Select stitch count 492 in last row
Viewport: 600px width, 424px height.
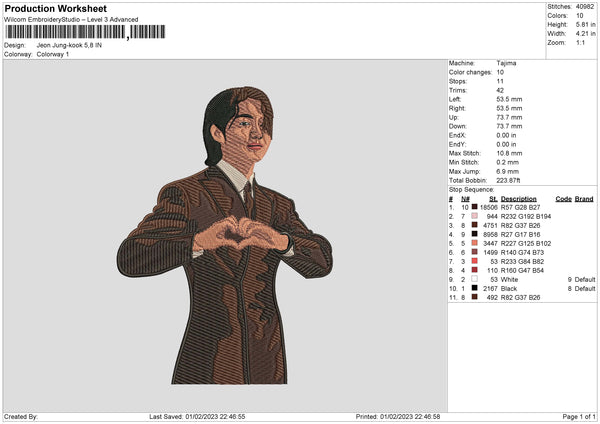click(x=492, y=297)
